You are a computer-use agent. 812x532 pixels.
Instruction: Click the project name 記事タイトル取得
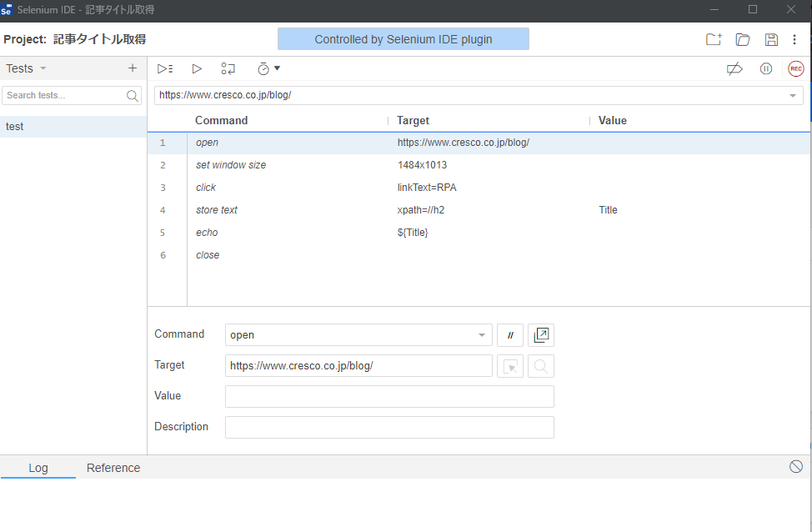99,39
